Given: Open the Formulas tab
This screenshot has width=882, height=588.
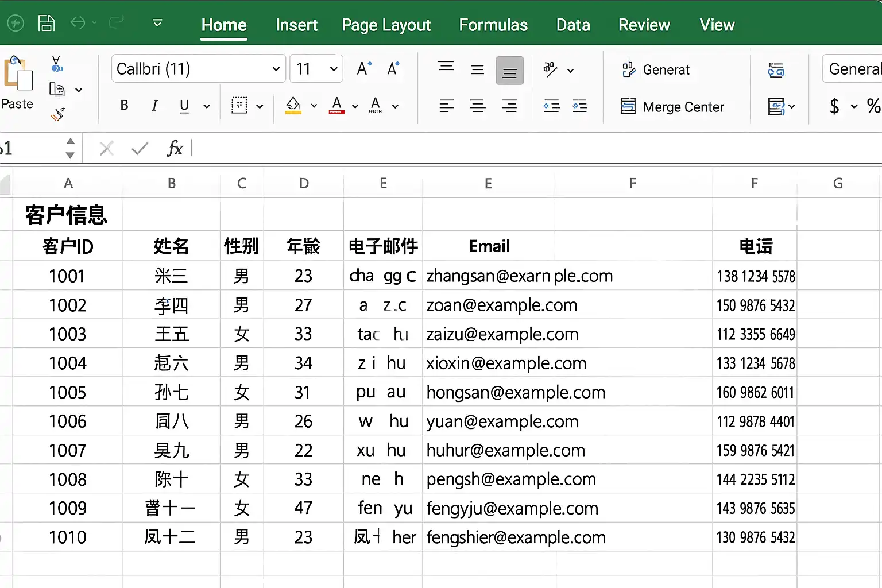Looking at the screenshot, I should pyautogui.click(x=493, y=25).
